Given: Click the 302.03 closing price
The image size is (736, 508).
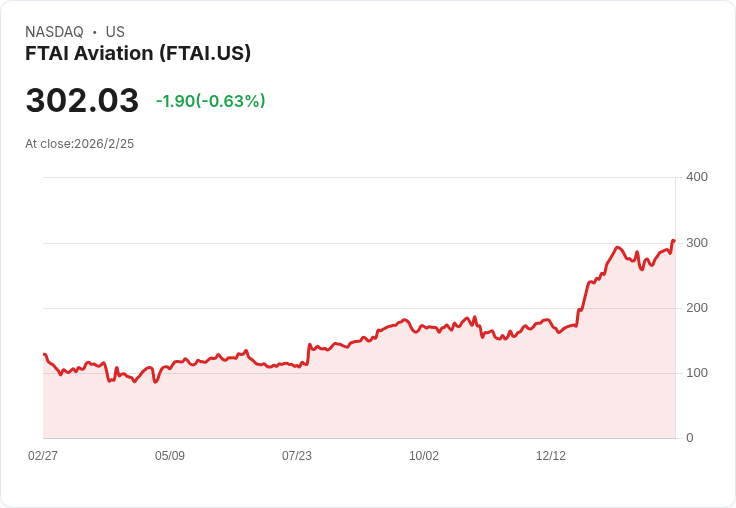Looking at the screenshot, I should coord(82,101).
